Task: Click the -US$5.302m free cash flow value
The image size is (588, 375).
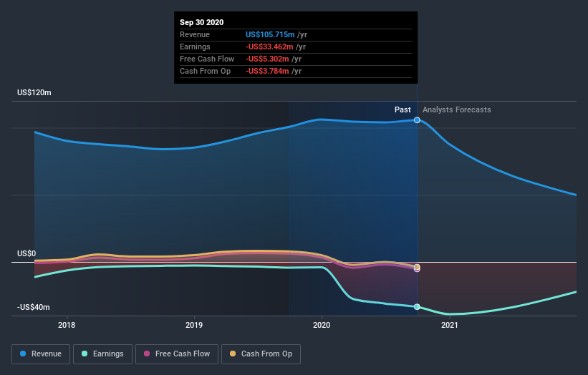Action: [x=267, y=59]
